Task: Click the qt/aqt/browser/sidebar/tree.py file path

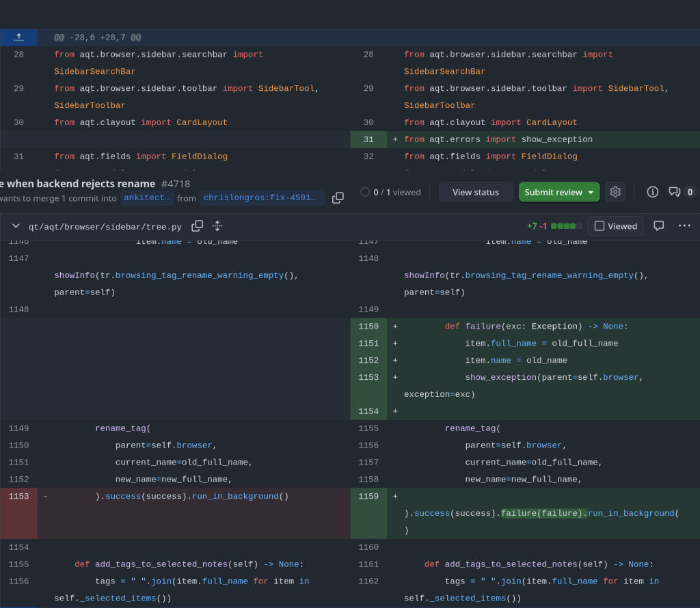Action: (105, 226)
